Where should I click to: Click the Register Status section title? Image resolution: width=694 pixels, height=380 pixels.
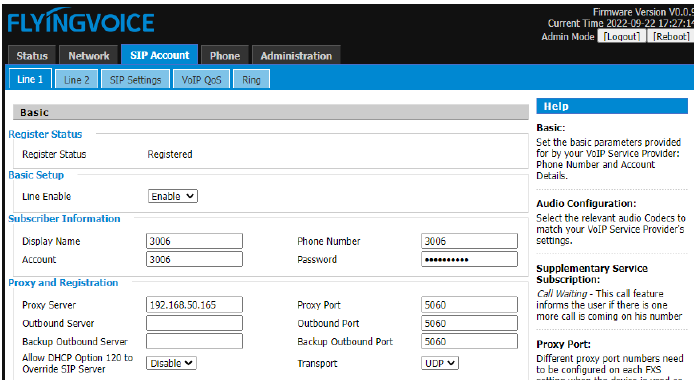click(x=45, y=134)
